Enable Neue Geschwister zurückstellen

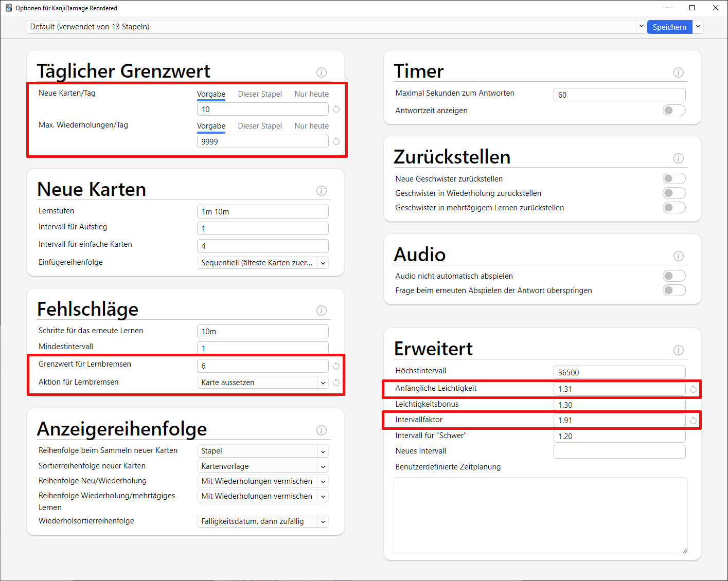coord(674,178)
